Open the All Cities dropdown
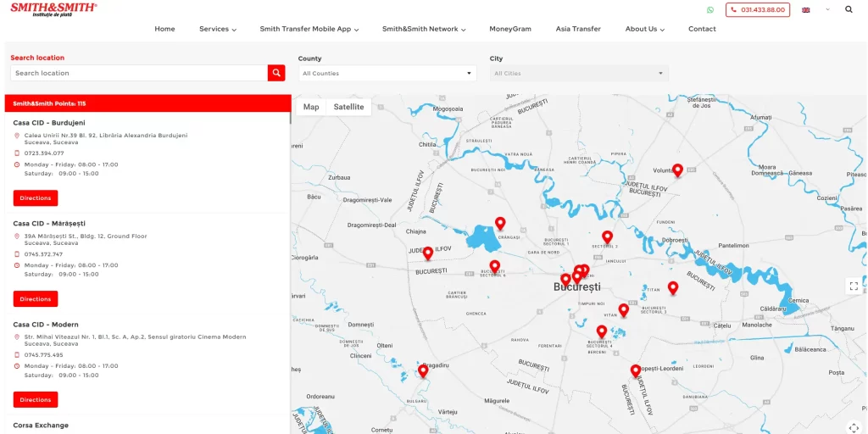The width and height of the screenshot is (868, 434). (579, 73)
